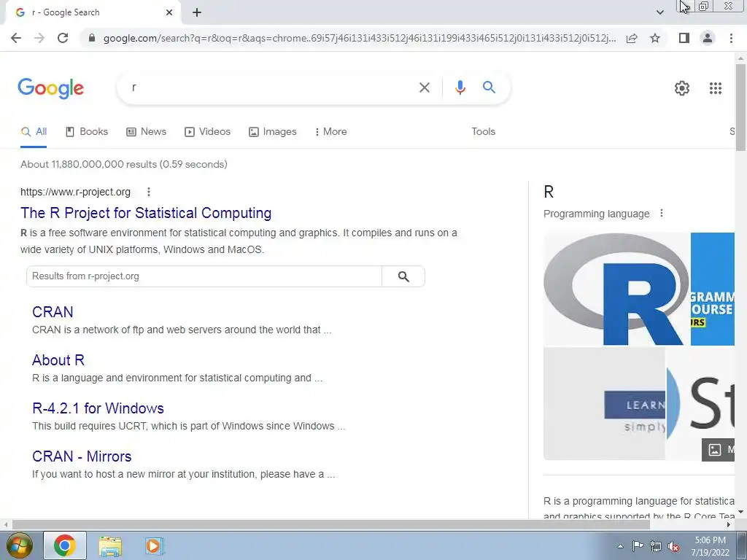This screenshot has height=560, width=747.
Task: Open the CRAN - Mirrors link
Action: click(x=82, y=456)
